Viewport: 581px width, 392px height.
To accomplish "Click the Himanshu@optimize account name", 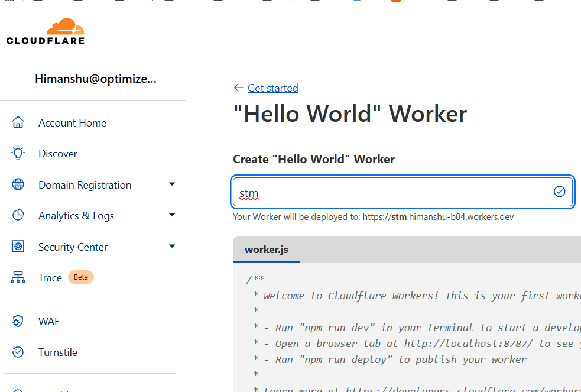I will click(x=96, y=79).
